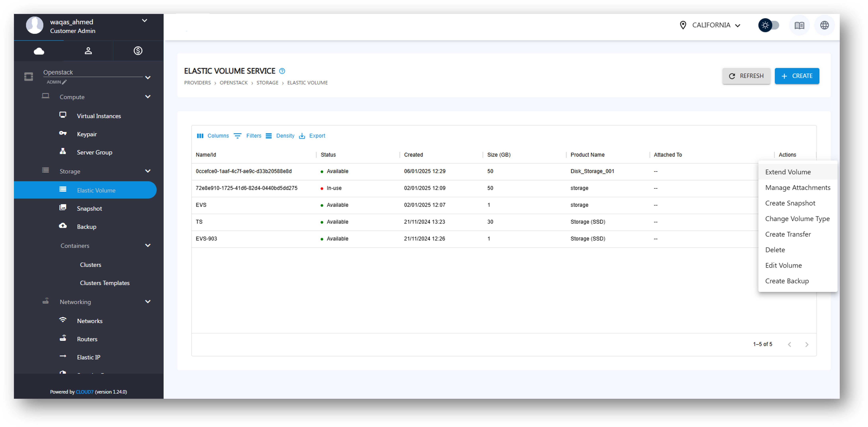868x427 pixels.
Task: Open Virtual Instances in the sidebar
Action: click(x=99, y=116)
